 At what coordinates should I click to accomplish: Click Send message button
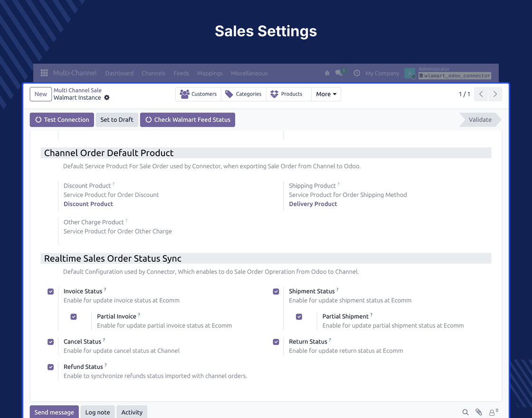click(54, 412)
